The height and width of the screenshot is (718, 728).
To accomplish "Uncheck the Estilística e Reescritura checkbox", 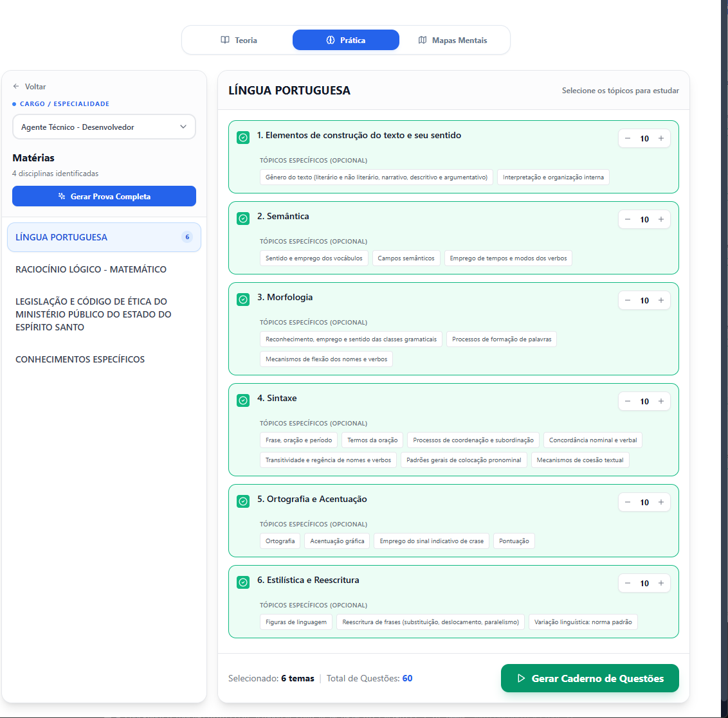I will click(243, 582).
